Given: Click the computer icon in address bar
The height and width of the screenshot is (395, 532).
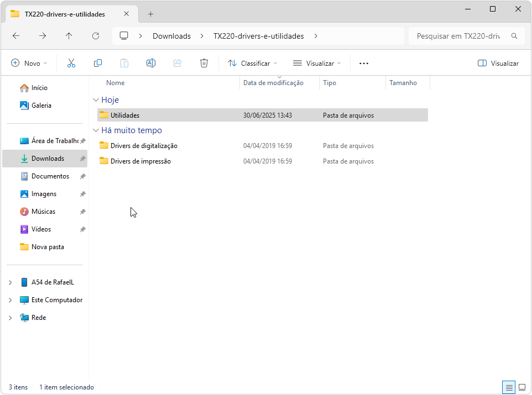Looking at the screenshot, I should (x=124, y=36).
